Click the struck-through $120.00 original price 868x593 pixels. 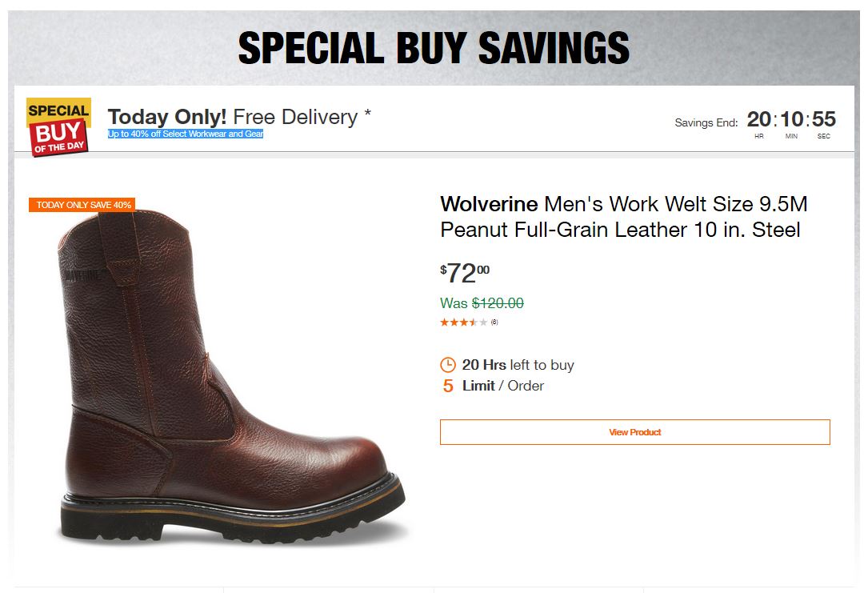click(498, 303)
